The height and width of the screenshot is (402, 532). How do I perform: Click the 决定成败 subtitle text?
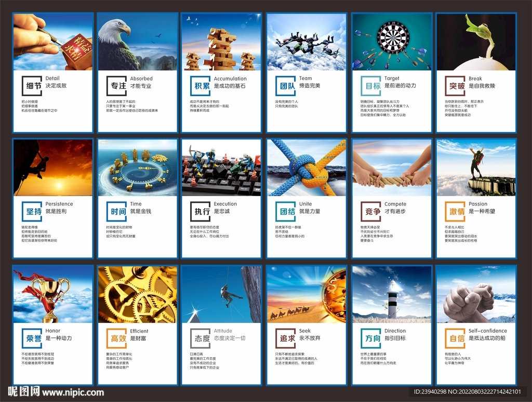tap(56, 86)
